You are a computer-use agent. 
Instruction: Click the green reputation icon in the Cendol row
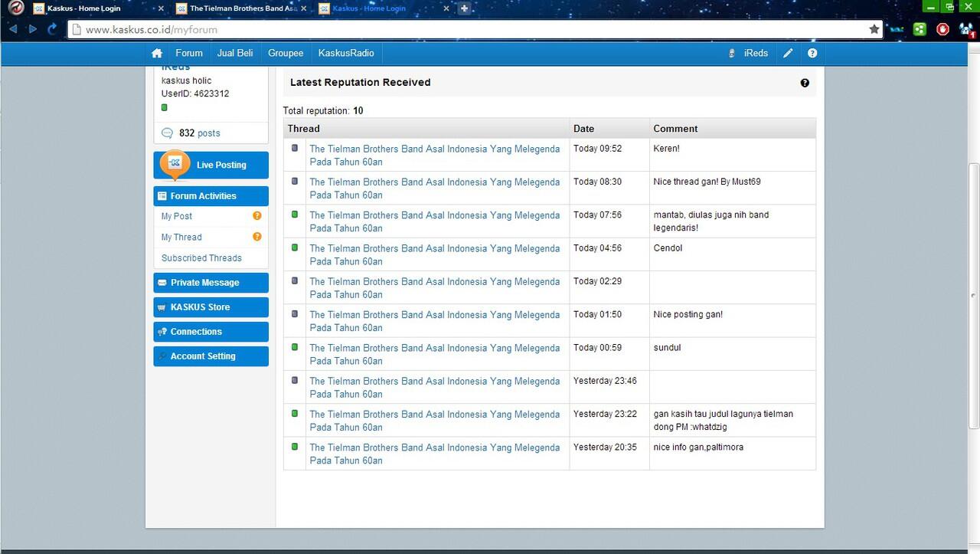coord(295,247)
